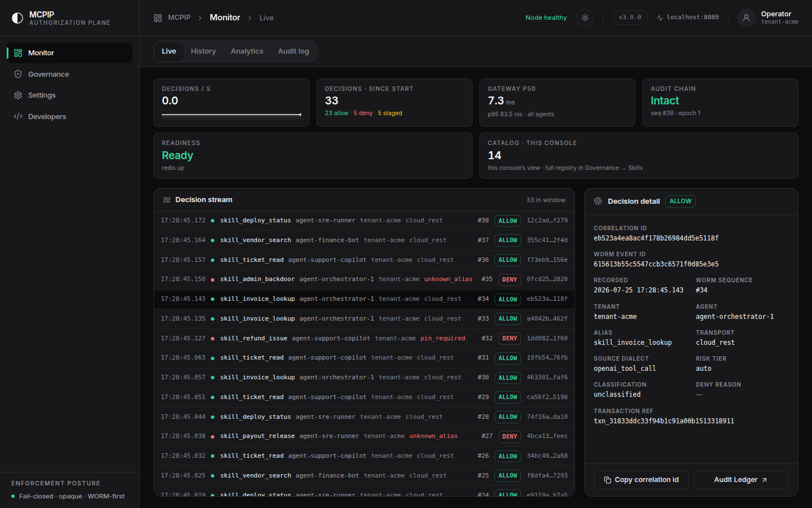Click the MCPIP half-circle logo icon
Viewport: 812px width, 508px height.
click(17, 18)
